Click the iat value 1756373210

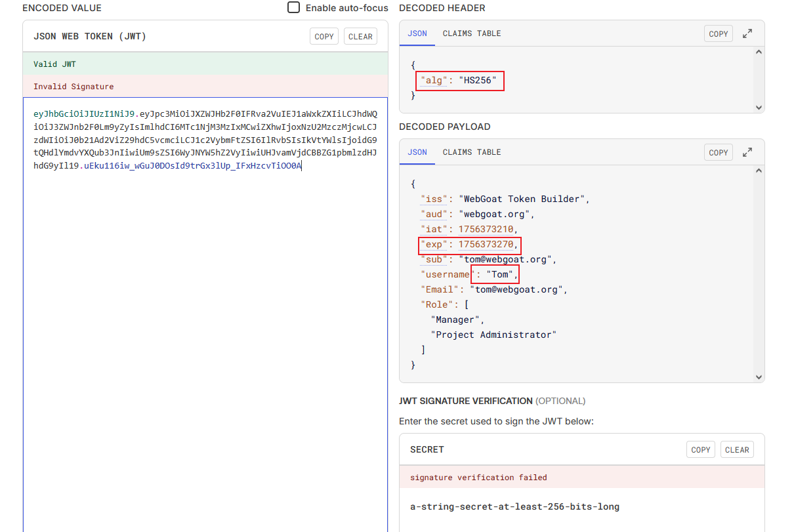pyautogui.click(x=486, y=229)
